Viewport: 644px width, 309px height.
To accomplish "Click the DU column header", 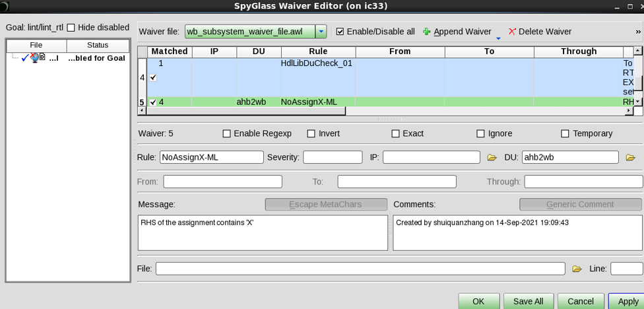I will [x=259, y=51].
